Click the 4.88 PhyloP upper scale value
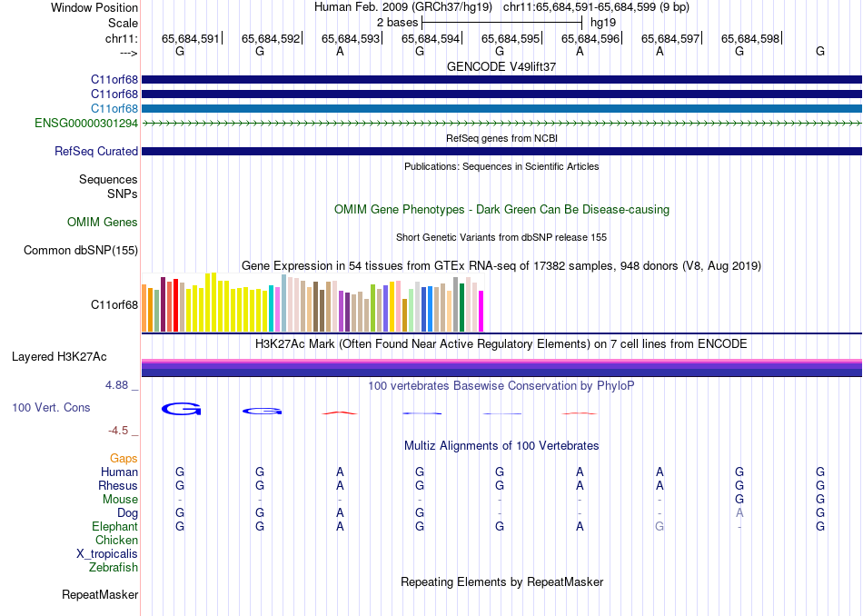This screenshot has height=616, width=863. pos(116,385)
